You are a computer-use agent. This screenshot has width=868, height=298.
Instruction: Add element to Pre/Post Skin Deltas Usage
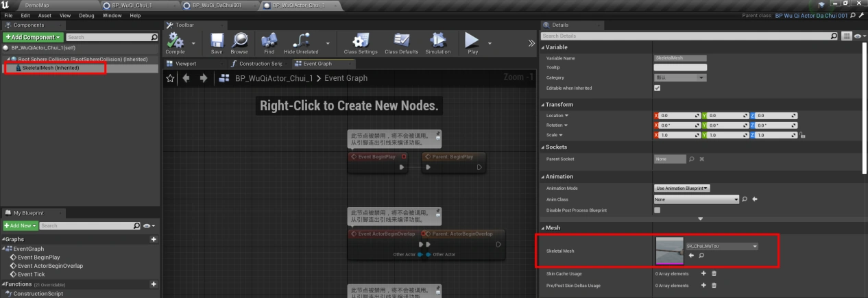point(703,285)
